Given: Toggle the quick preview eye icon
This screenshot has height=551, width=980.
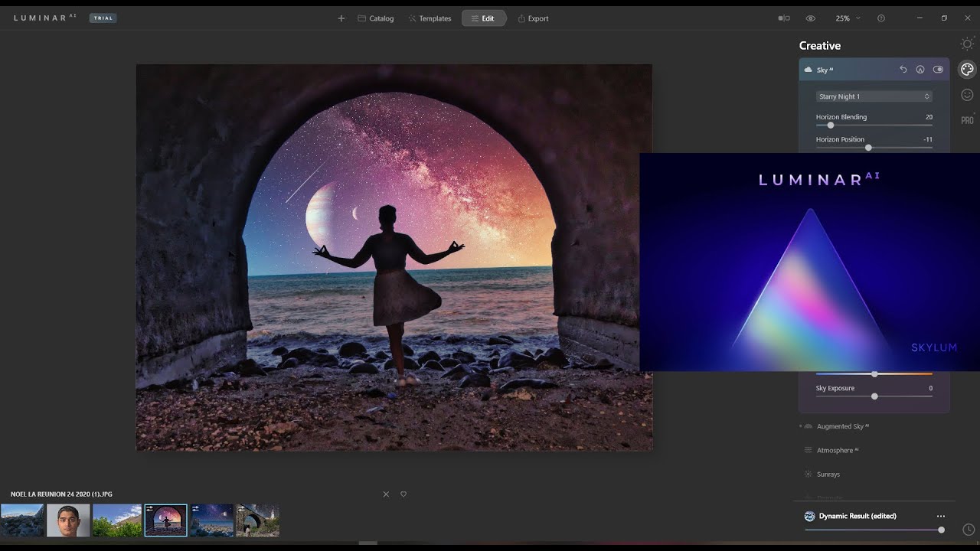Looking at the screenshot, I should (810, 18).
